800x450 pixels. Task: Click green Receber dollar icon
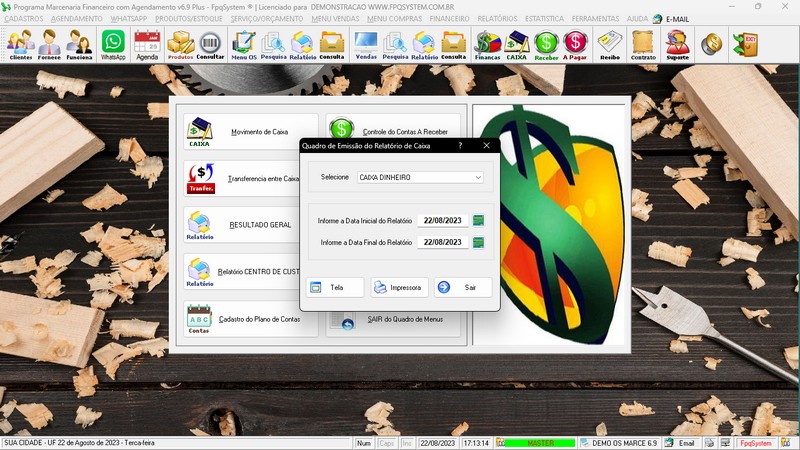546,45
